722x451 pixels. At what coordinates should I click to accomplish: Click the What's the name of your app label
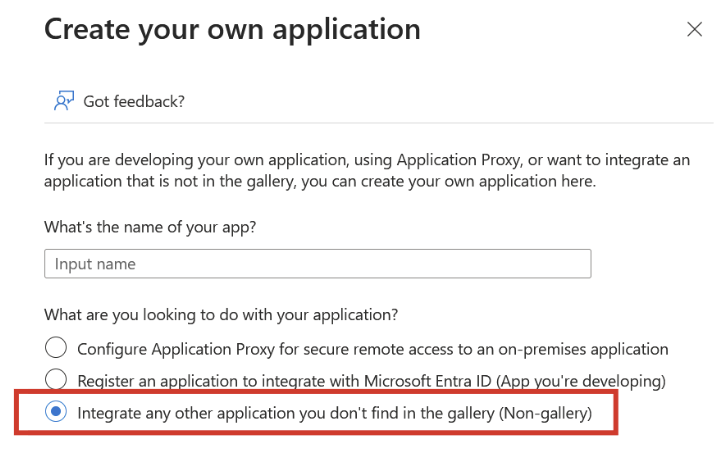click(150, 226)
